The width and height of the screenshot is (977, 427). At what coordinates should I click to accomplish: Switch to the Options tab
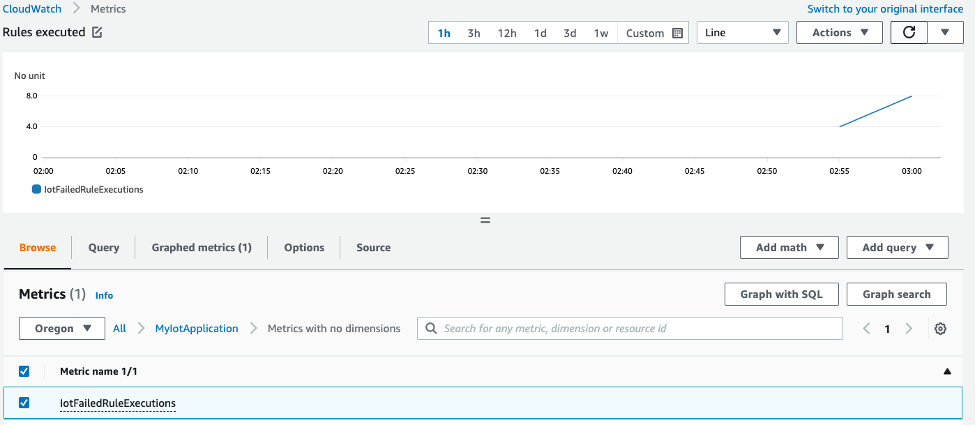coord(304,247)
